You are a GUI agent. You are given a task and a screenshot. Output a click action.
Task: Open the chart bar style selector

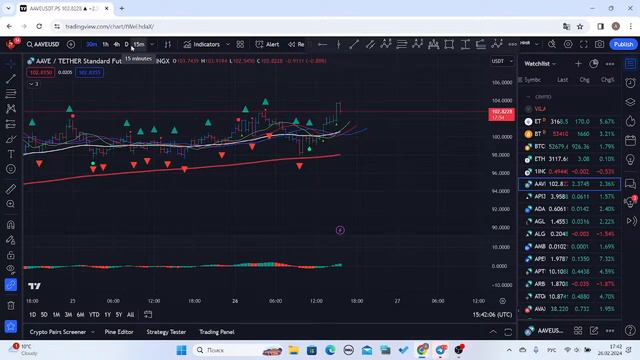tap(168, 44)
